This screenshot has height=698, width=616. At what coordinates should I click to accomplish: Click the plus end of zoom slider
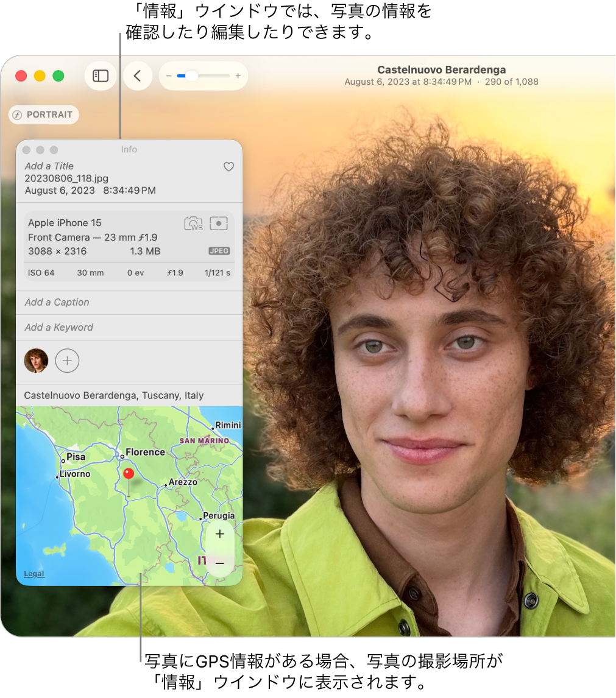pos(237,76)
